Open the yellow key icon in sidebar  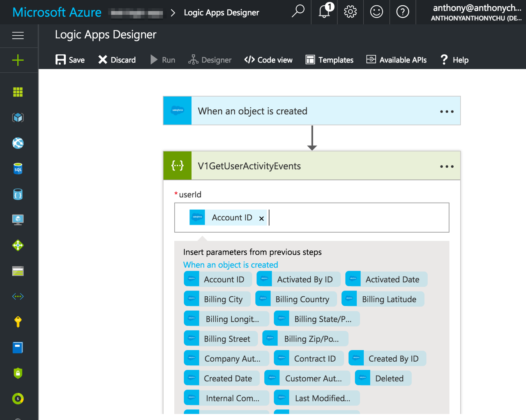(x=18, y=322)
